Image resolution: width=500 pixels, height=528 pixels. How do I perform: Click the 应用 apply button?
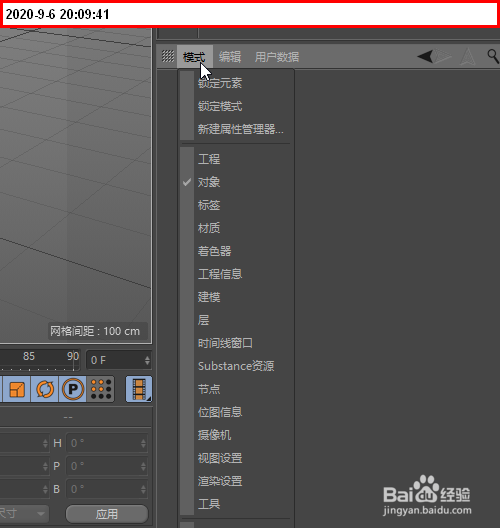click(x=107, y=514)
